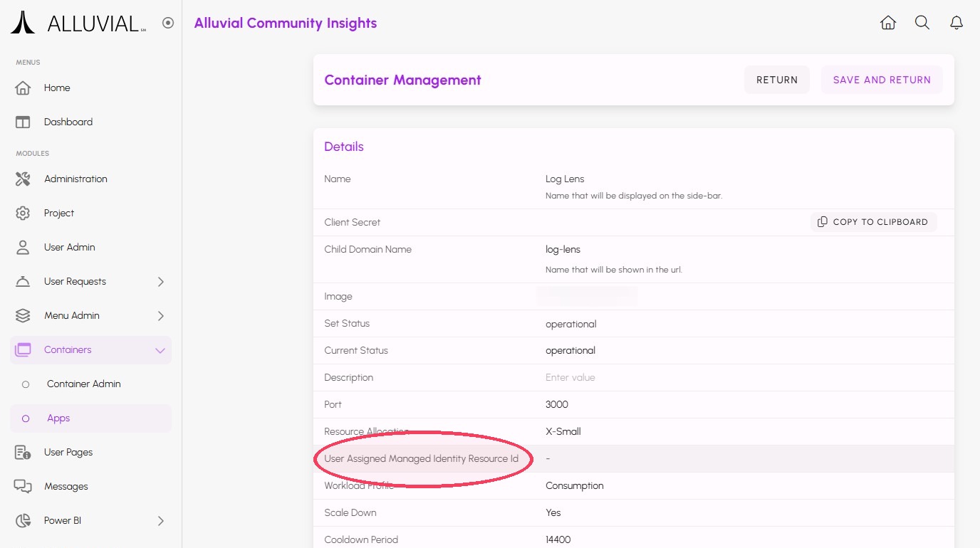This screenshot has width=980, height=548.
Task: Go to User Admin
Action: click(91, 248)
